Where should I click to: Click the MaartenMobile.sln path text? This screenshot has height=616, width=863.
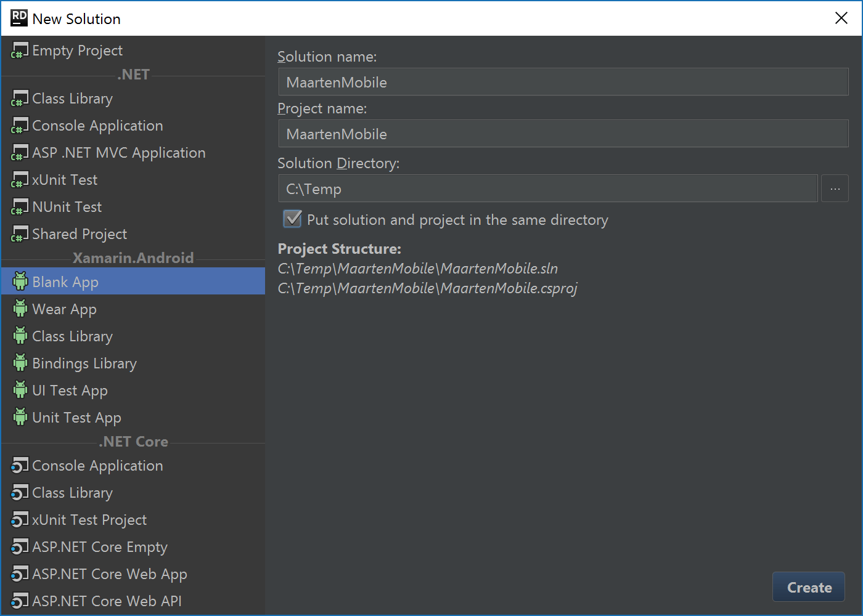(418, 269)
